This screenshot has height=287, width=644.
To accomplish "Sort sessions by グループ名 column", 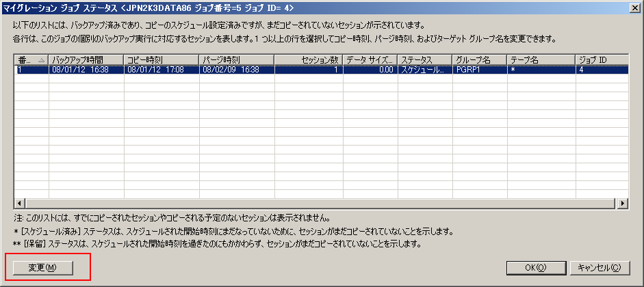I will click(x=479, y=59).
